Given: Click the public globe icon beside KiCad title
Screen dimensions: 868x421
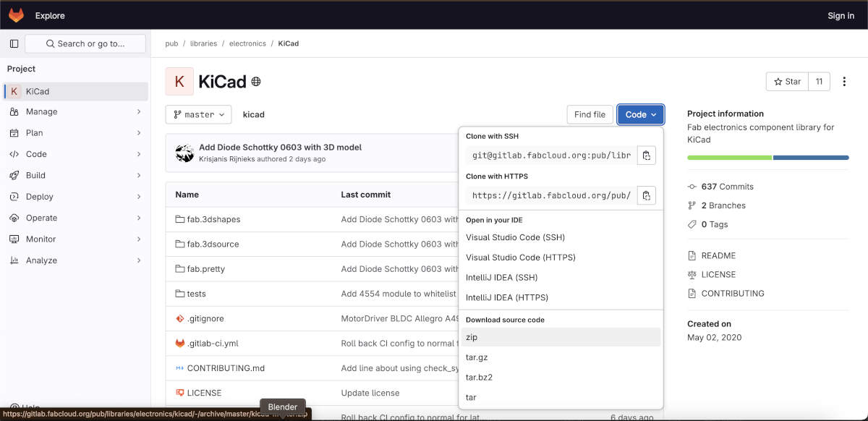Looking at the screenshot, I should click(x=256, y=82).
